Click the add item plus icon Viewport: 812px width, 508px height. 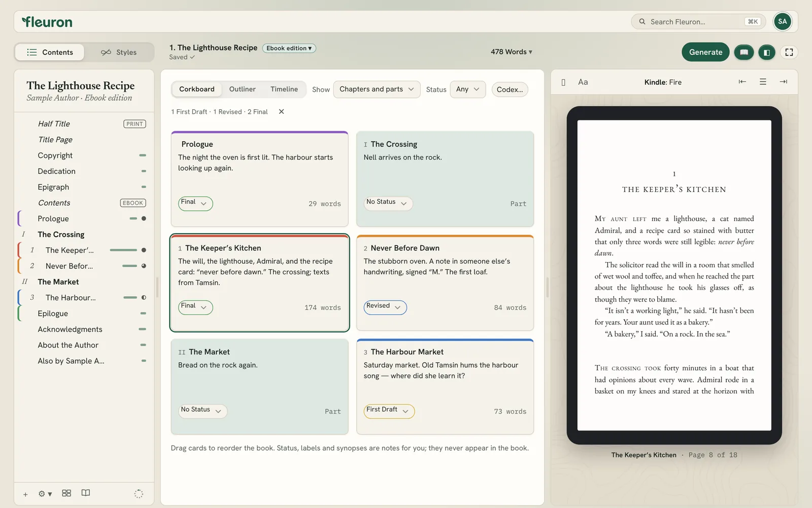point(25,494)
